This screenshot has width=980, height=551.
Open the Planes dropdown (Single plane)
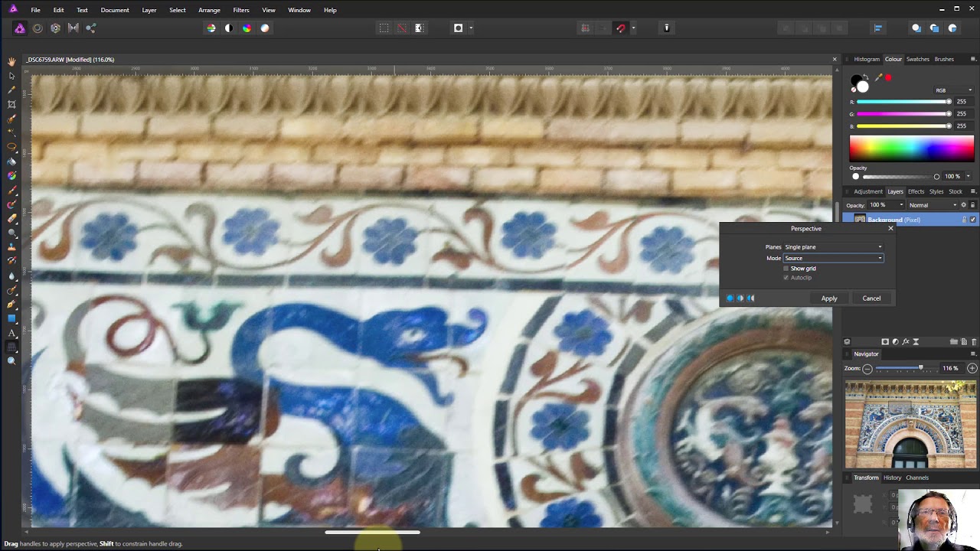[x=833, y=247]
